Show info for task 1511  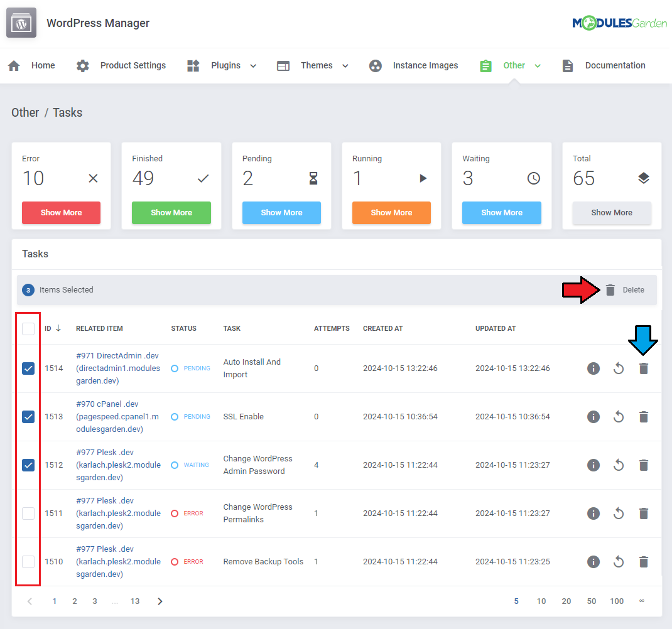coord(593,513)
